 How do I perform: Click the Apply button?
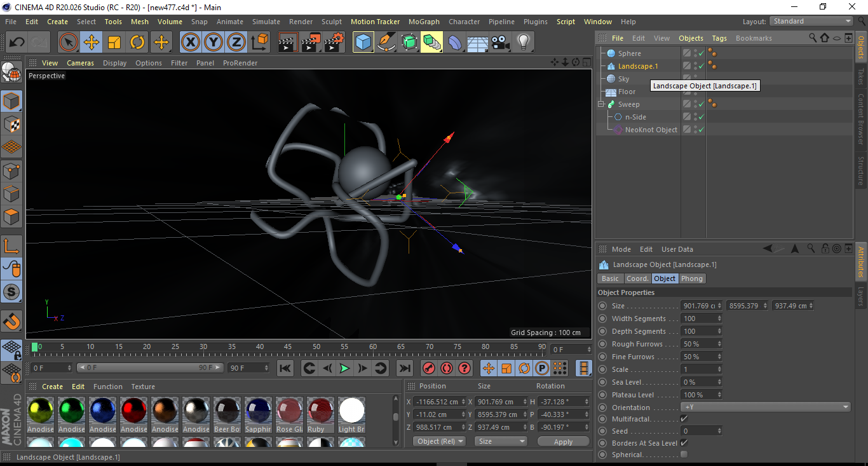tap(563, 441)
